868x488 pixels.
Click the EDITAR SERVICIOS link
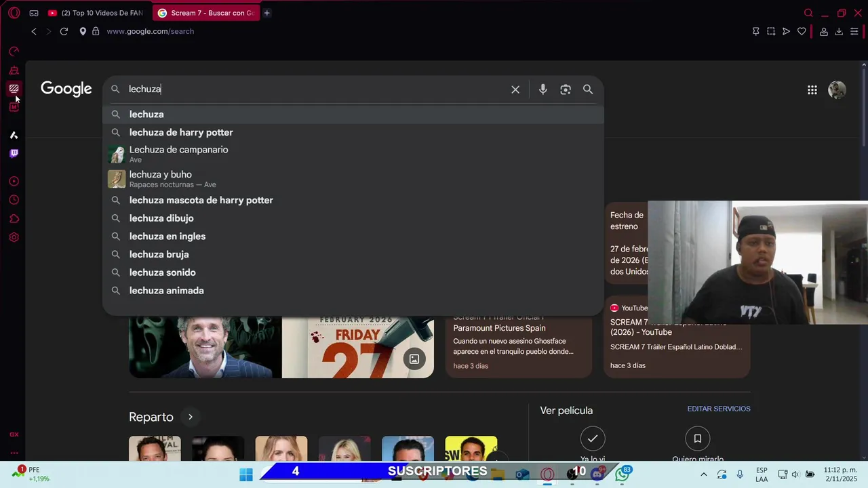(719, 409)
